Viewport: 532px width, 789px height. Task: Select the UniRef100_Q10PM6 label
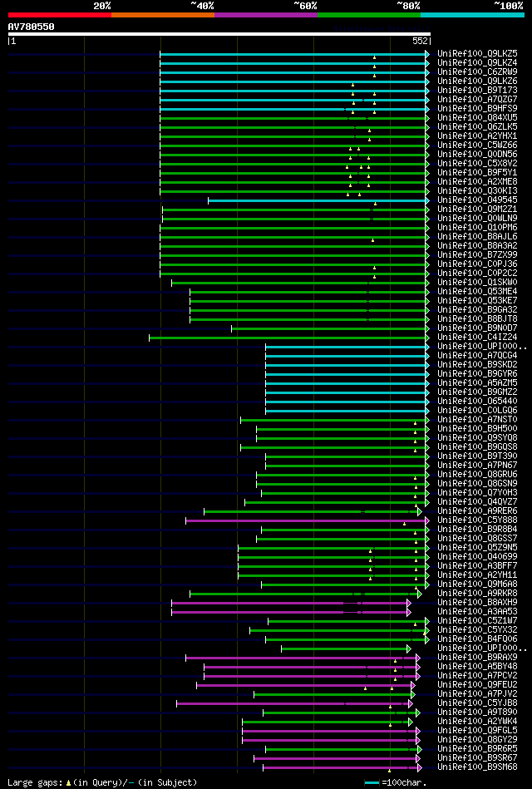point(478,228)
